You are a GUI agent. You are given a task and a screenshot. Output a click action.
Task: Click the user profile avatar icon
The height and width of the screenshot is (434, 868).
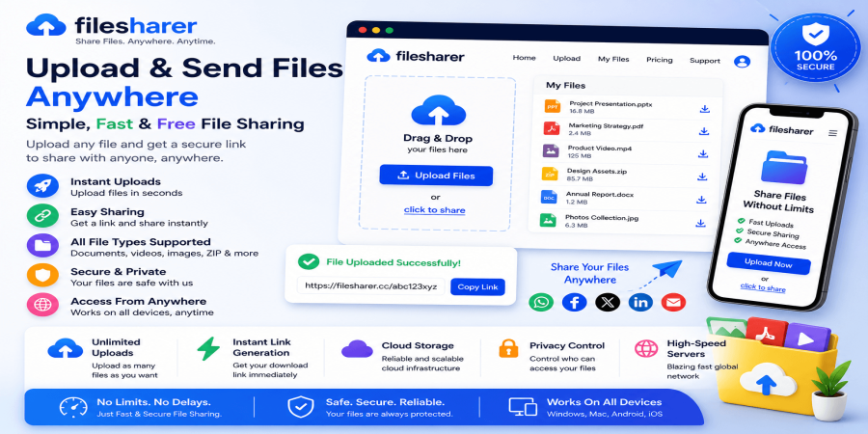click(742, 62)
